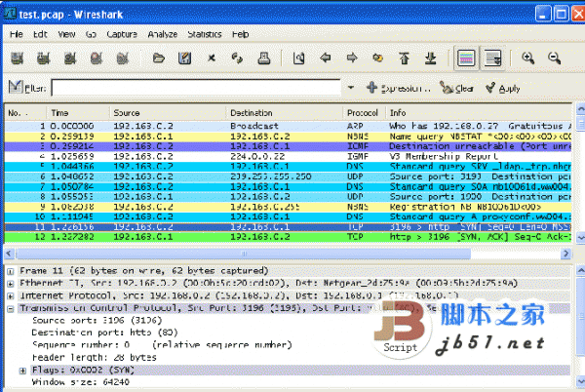Click the Apply filter button

503,89
